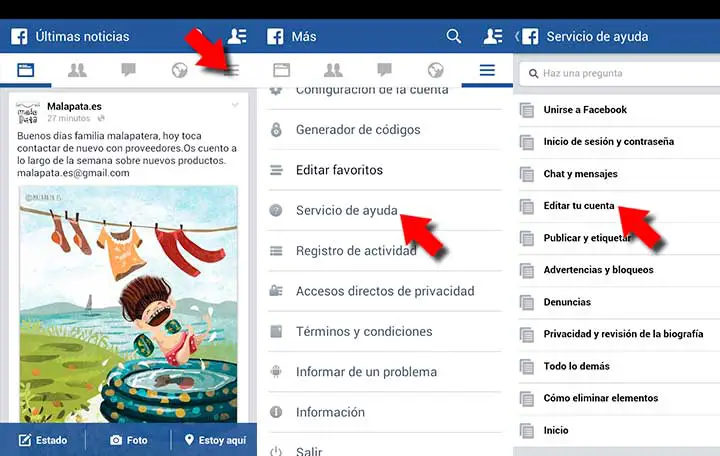720x456 pixels.
Task: Open Accesos directos de privacidad entry
Action: click(x=385, y=291)
